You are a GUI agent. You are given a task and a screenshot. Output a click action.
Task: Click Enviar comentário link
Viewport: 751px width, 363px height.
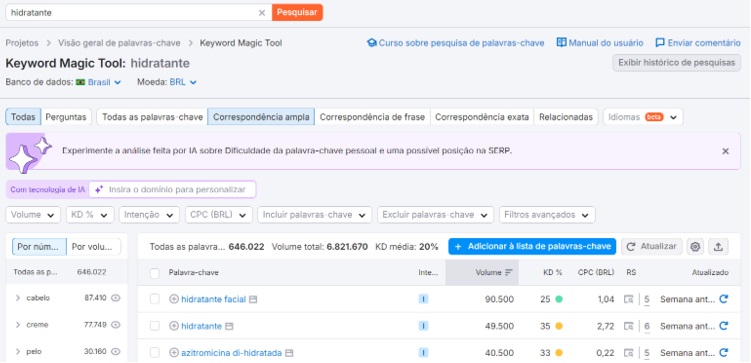coord(698,43)
